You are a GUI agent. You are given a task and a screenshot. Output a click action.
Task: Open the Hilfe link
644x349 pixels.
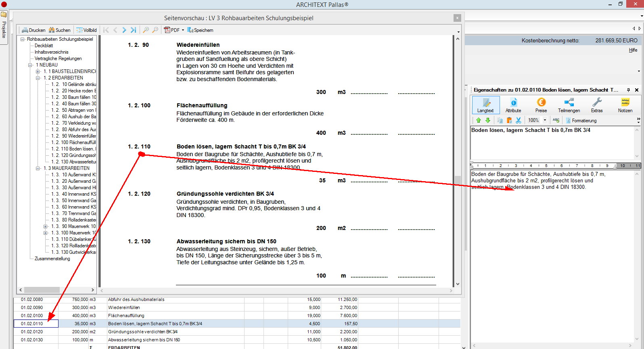633,50
